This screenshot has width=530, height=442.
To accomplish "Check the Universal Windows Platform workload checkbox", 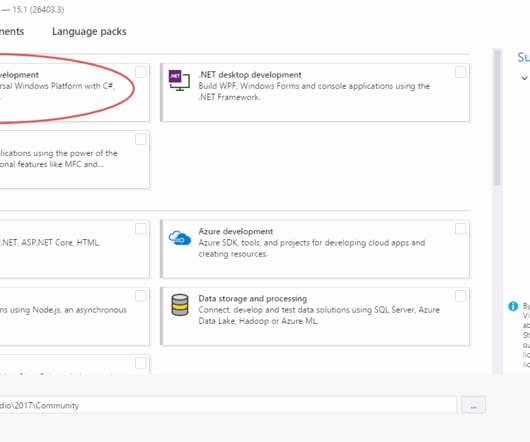I will point(140,72).
